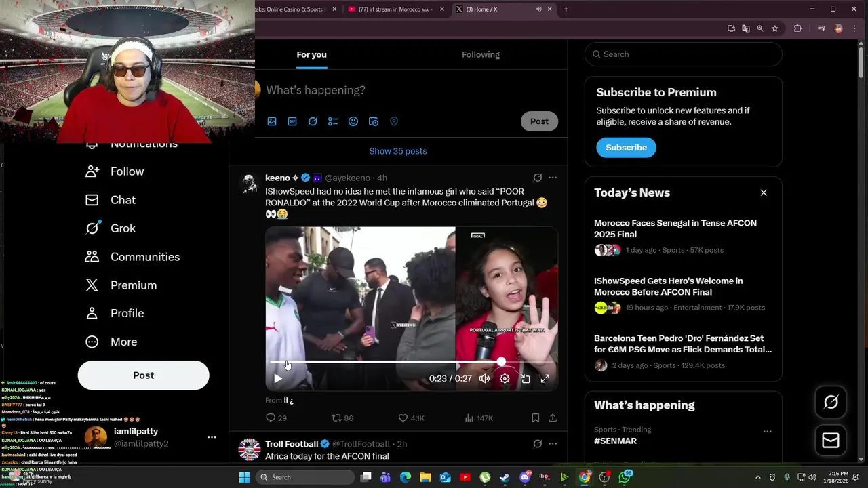Image resolution: width=868 pixels, height=488 pixels.
Task: Open Chrome three-dot menu
Action: (x=855, y=28)
